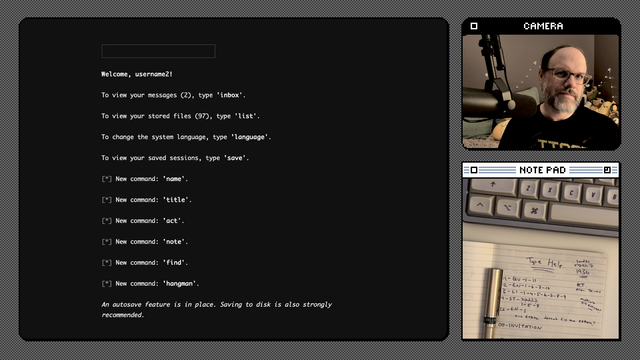
Task: Click the Camera window square button
Action: click(x=474, y=26)
